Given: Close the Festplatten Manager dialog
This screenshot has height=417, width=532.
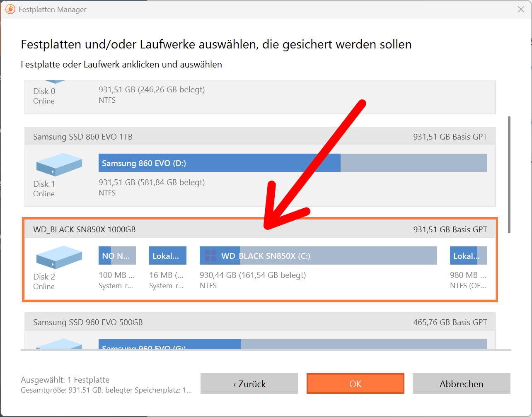Looking at the screenshot, I should click(x=521, y=10).
